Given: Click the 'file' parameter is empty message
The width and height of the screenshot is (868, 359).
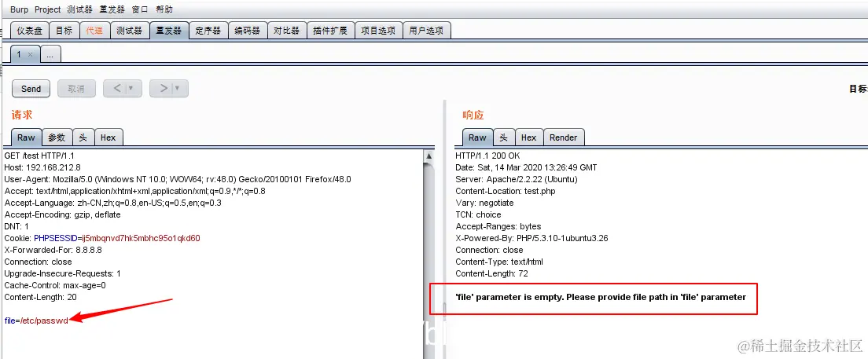Looking at the screenshot, I should click(x=601, y=297).
